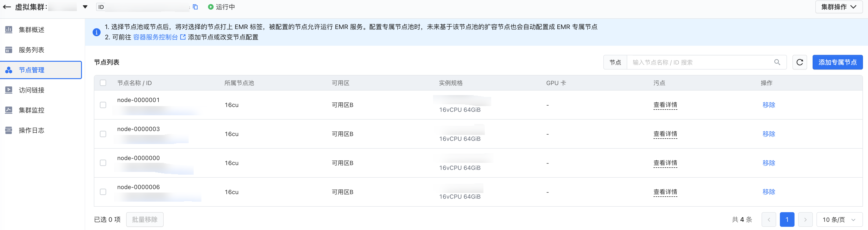Click the 服务列表 sidebar icon

(x=9, y=50)
